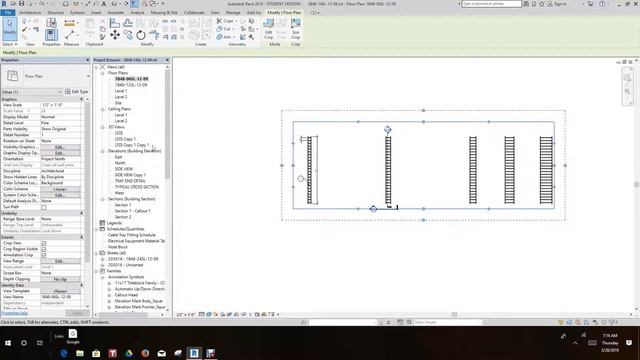Select the Trim/Extend to corner tool
Image resolution: width=640 pixels, height=360 pixels.
[x=154, y=35]
